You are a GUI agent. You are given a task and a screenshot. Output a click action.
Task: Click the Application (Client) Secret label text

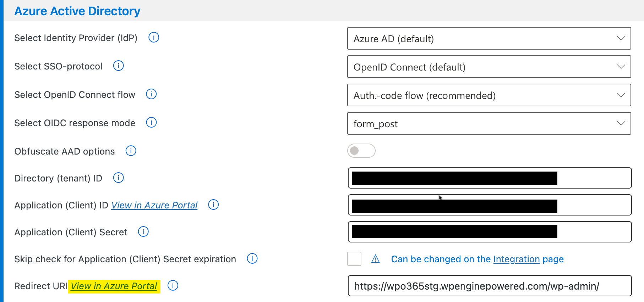[71, 232]
